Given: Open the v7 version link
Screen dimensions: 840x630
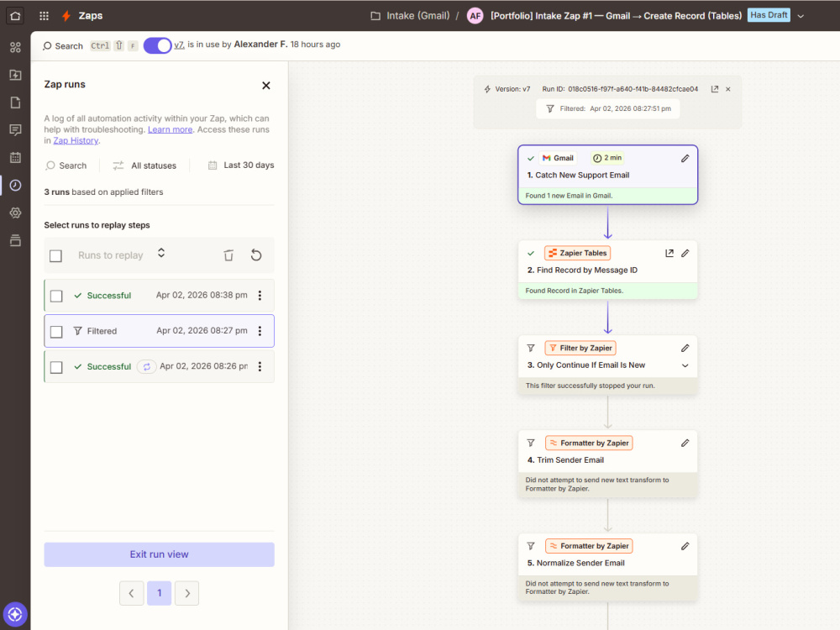Looking at the screenshot, I should coord(179,45).
